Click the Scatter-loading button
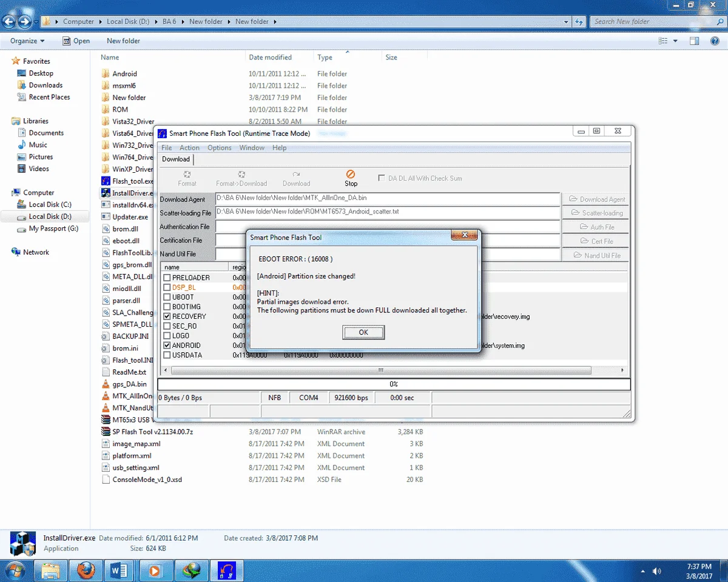 (595, 213)
